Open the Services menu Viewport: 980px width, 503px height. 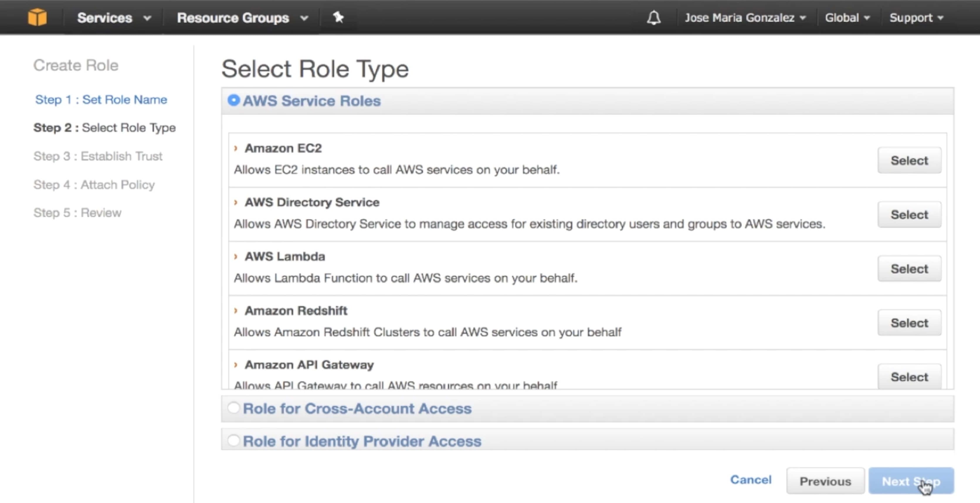pos(114,18)
